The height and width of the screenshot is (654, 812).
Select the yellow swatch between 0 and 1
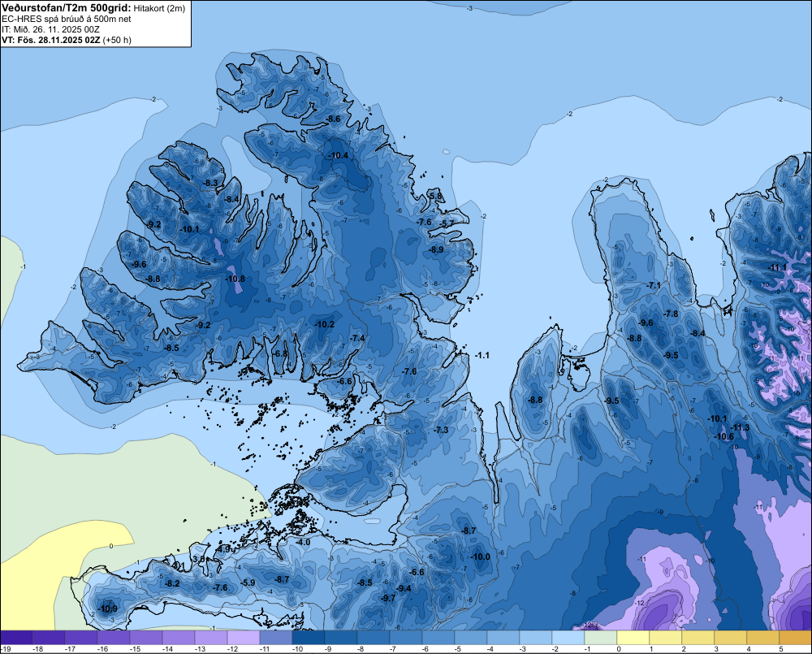click(633, 638)
